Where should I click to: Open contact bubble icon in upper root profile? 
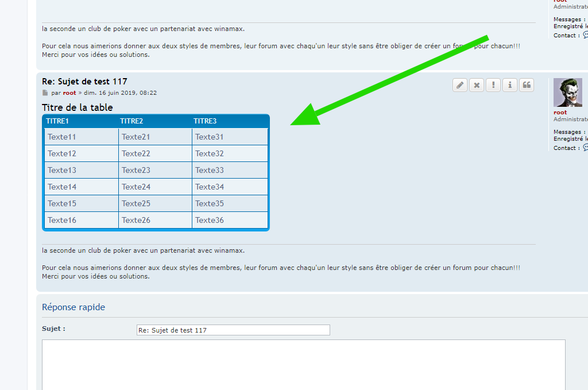coord(585,35)
